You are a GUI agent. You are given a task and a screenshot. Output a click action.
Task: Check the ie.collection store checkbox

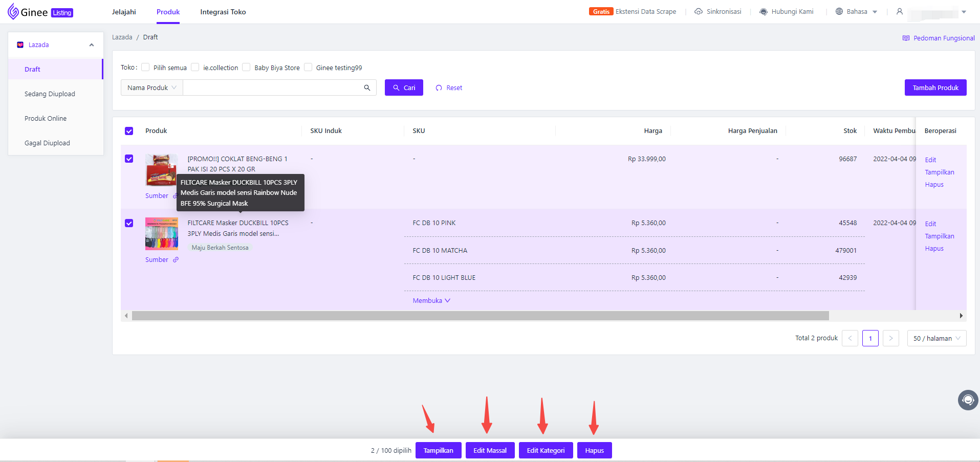point(195,67)
